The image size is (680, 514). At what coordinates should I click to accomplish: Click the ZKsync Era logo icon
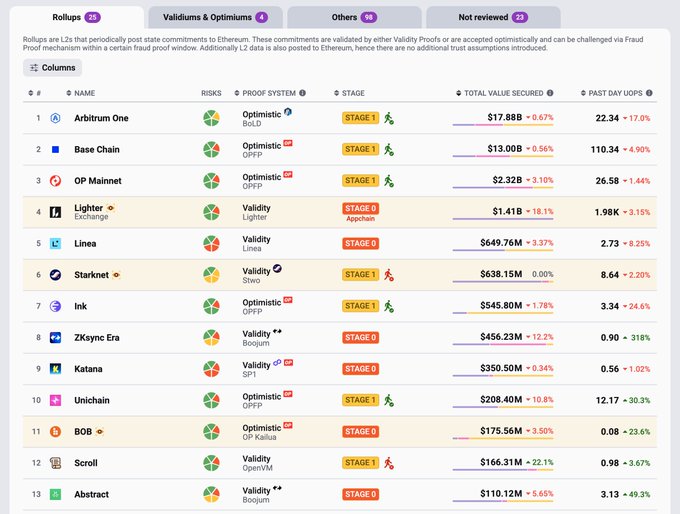click(x=56, y=337)
